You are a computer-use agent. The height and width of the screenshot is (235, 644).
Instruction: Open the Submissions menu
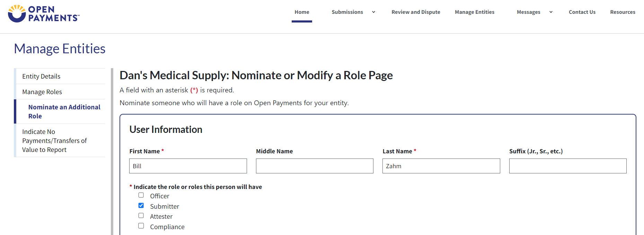(347, 12)
